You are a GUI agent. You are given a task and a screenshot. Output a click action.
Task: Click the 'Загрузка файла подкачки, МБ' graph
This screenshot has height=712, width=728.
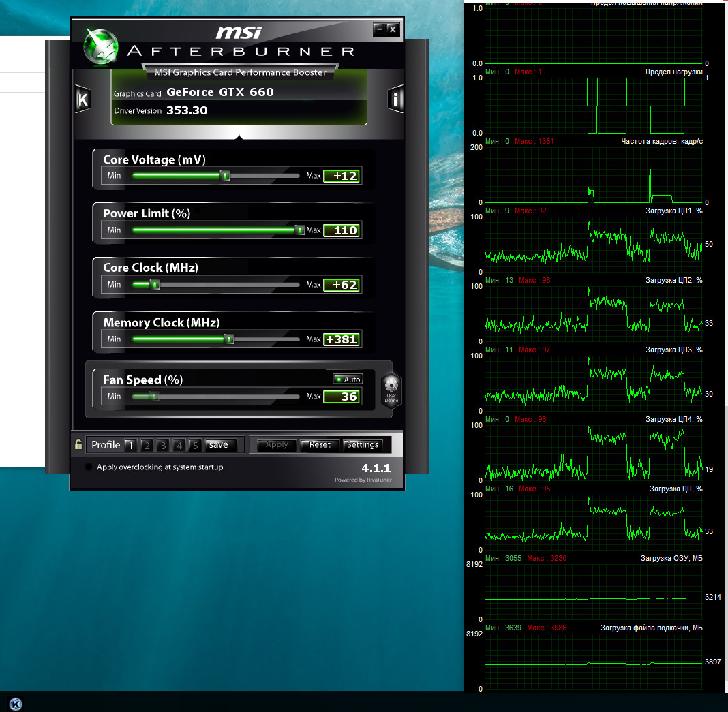tap(594, 662)
